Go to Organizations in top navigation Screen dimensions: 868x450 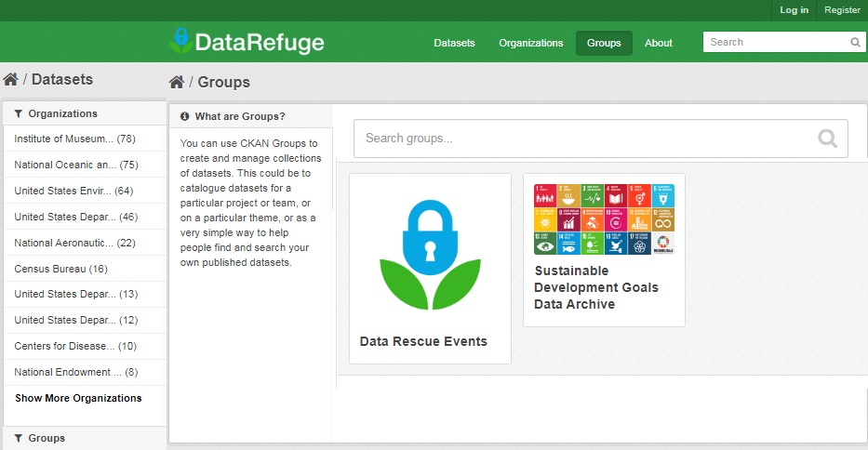(530, 43)
